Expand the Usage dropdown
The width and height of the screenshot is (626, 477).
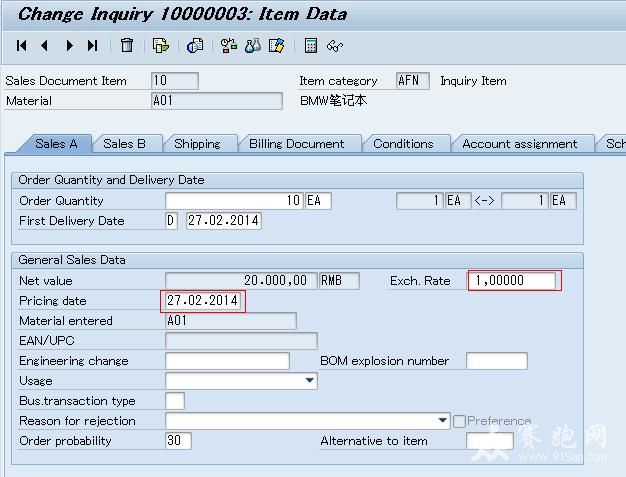click(309, 380)
